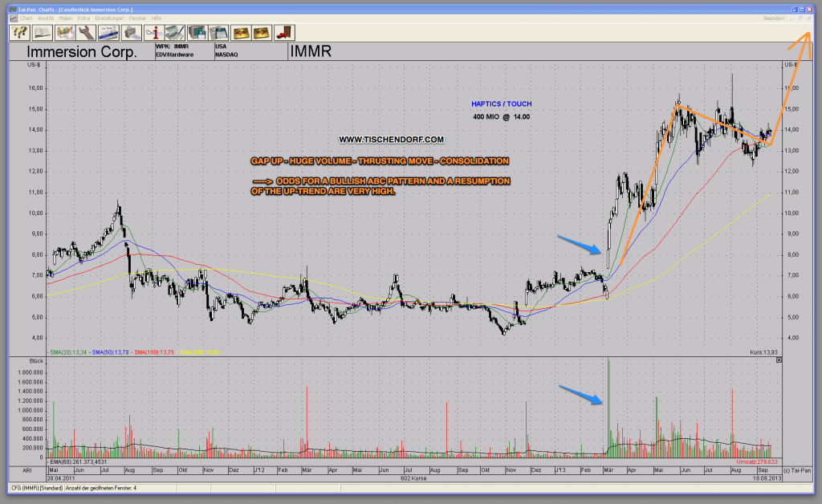Open the Einstellungen menu
This screenshot has height=504, width=822.
109,17
